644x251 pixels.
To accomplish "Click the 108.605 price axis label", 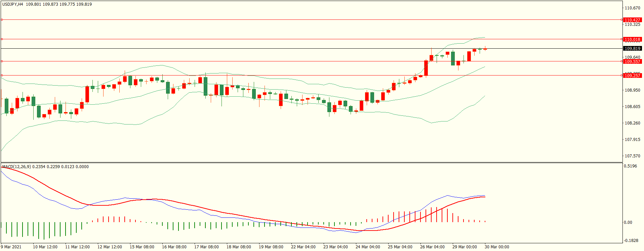I will point(632,107).
